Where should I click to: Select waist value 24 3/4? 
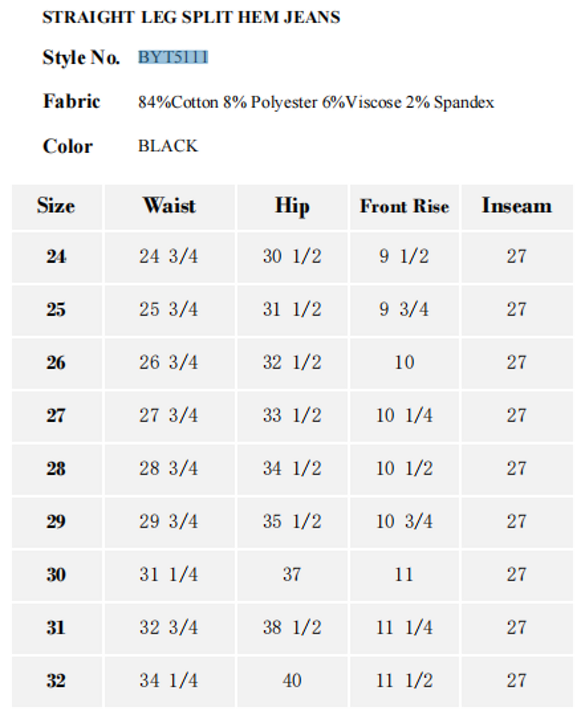pos(168,257)
